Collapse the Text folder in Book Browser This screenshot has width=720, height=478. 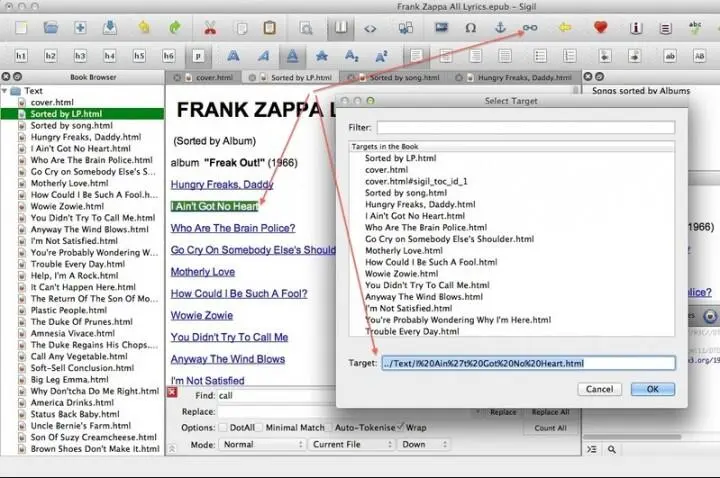(5, 91)
